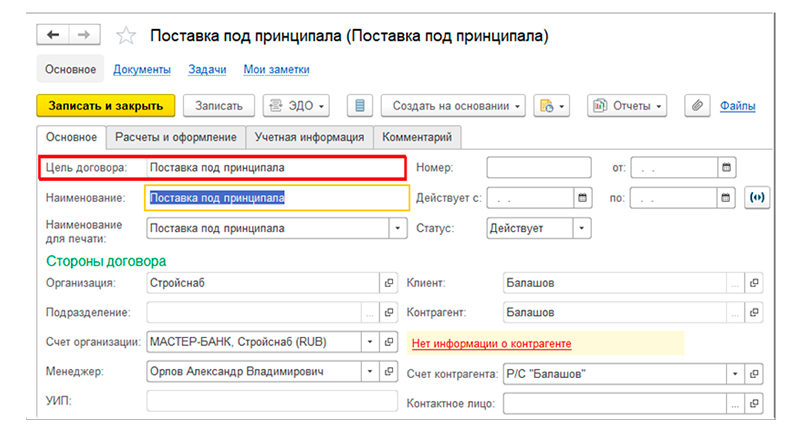Open the print forms dropdown icon button
Viewport: 805px width, 432px height.
(x=552, y=106)
